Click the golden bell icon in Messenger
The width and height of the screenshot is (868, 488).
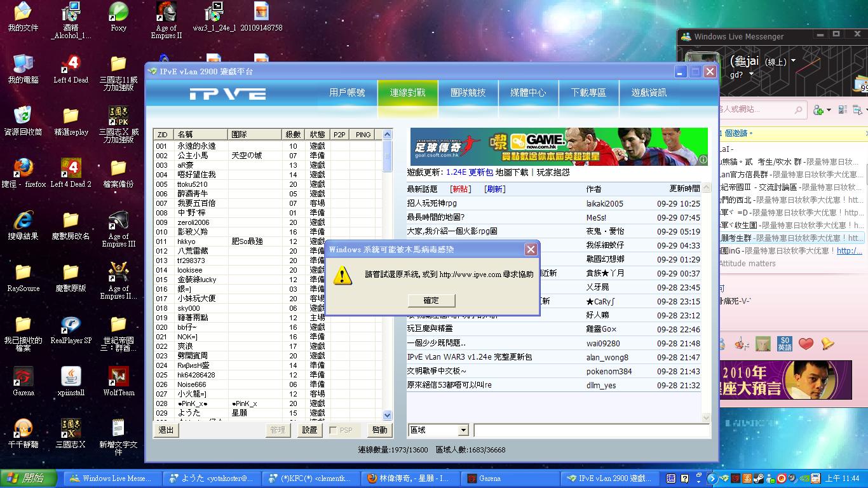[x=827, y=344]
